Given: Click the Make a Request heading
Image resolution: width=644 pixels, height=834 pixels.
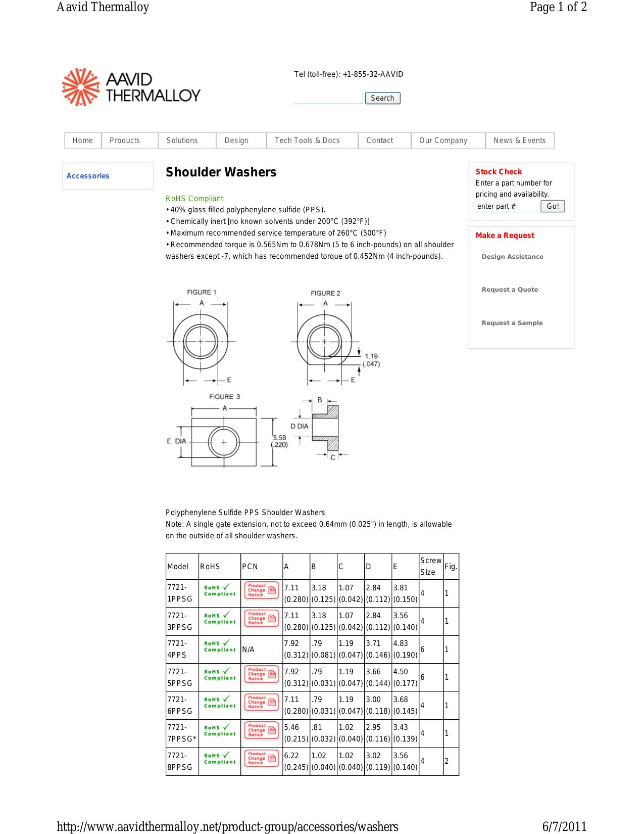Looking at the screenshot, I should (x=505, y=236).
